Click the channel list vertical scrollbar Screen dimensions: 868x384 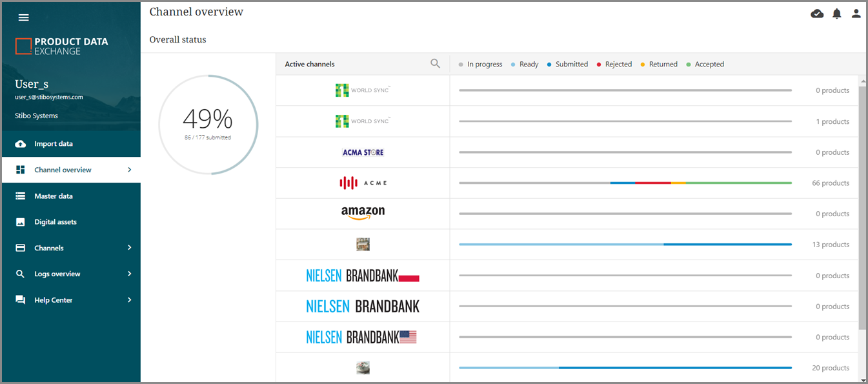point(862,207)
